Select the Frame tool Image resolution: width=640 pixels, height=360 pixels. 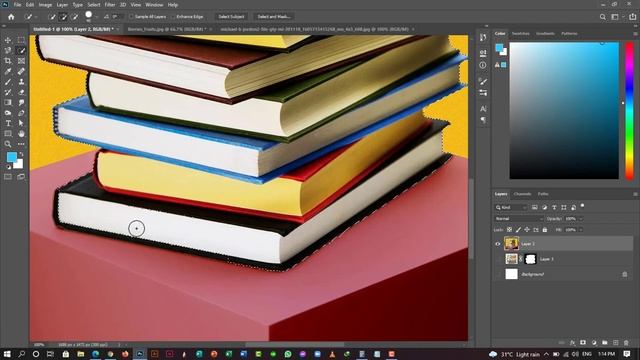point(21,61)
